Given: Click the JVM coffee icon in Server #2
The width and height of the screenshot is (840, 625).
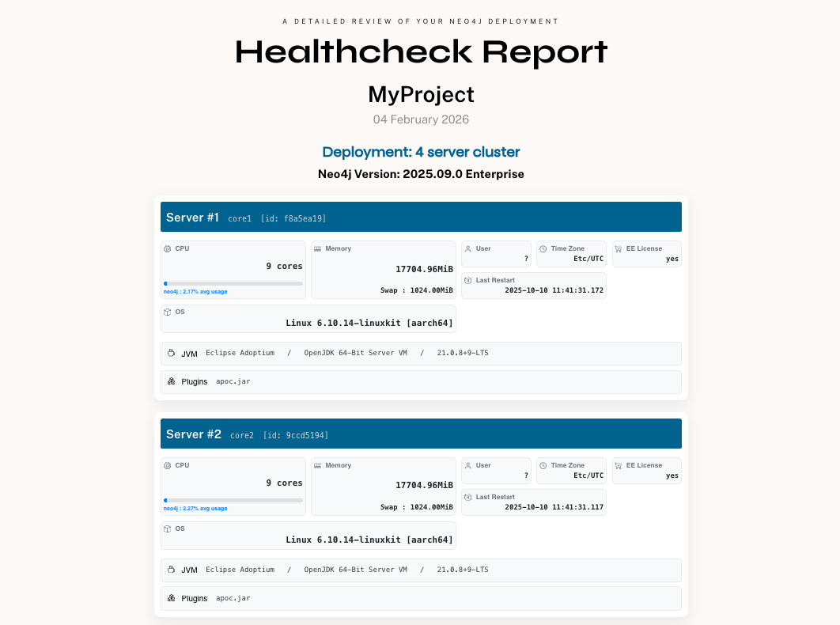Looking at the screenshot, I should [x=171, y=570].
